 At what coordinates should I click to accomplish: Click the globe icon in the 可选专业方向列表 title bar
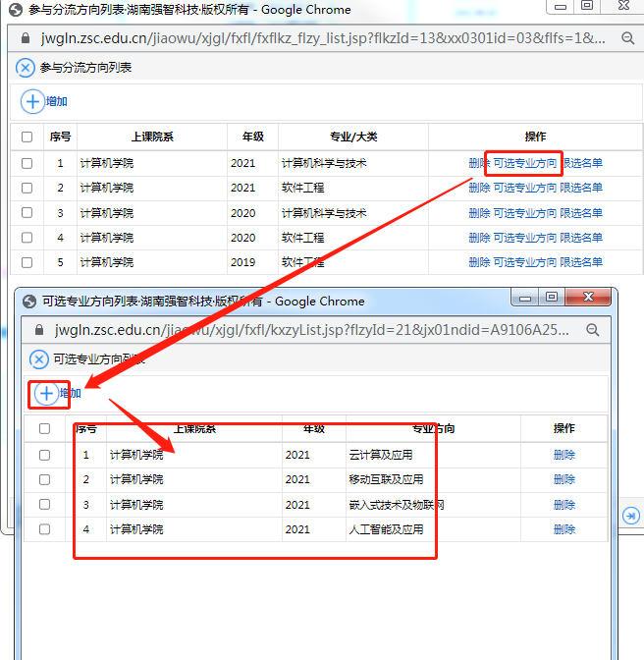point(29,302)
